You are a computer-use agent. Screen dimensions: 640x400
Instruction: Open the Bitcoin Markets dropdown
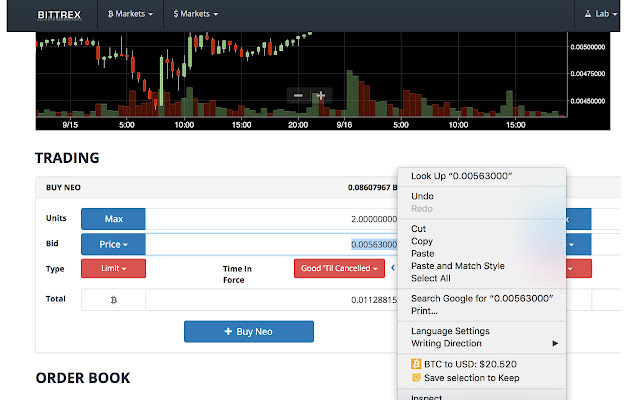[130, 14]
